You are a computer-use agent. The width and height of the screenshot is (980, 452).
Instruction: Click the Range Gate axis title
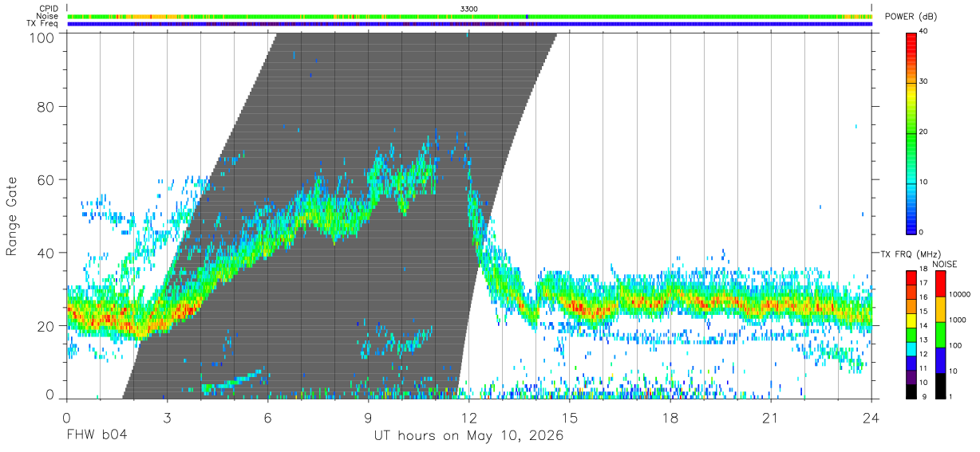[x=12, y=216]
